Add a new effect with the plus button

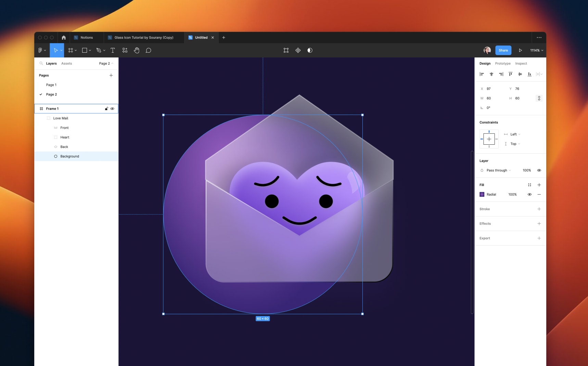539,224
